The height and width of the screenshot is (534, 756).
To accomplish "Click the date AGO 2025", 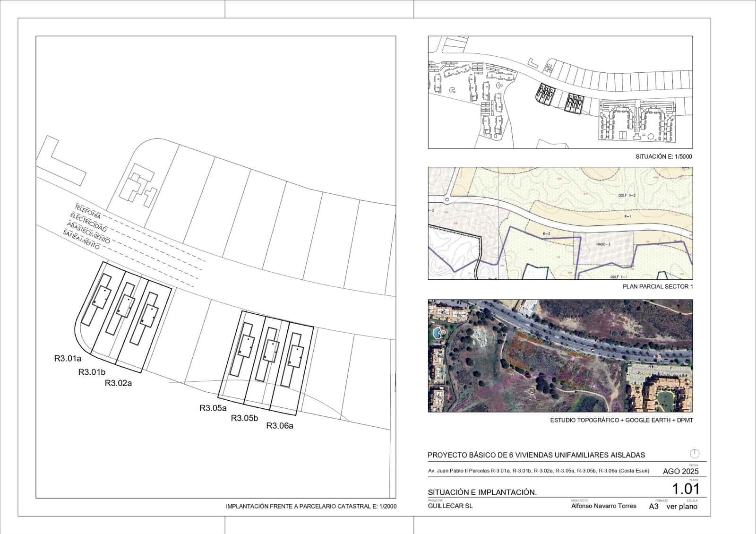I will click(680, 471).
